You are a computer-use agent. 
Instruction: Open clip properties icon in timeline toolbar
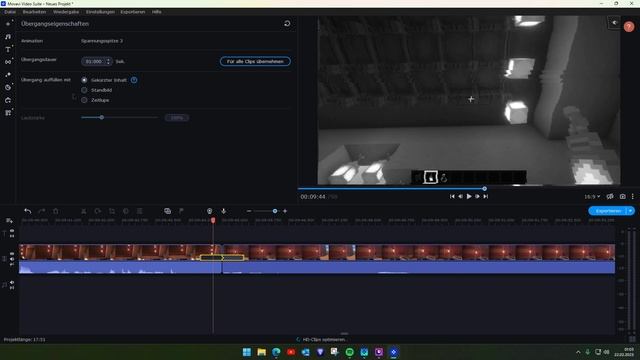(x=140, y=211)
